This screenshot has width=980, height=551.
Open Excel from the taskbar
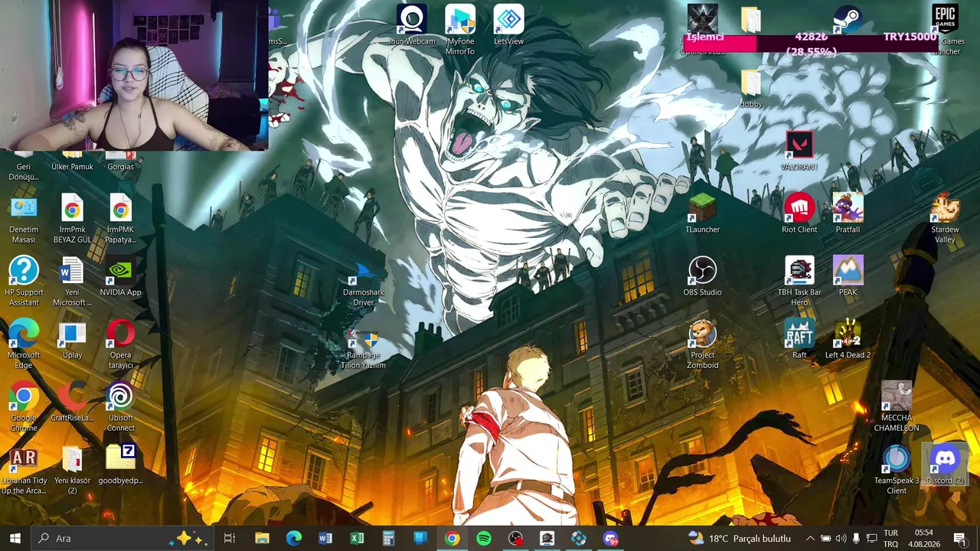(357, 538)
